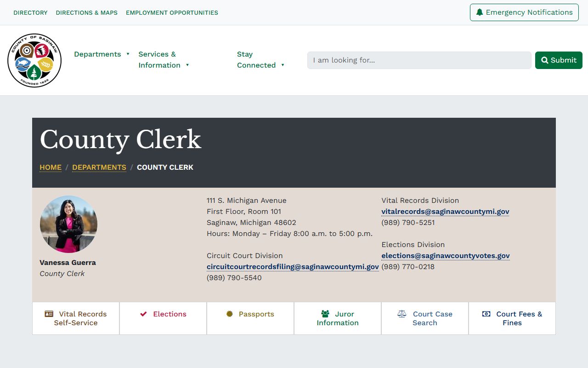Click the Submit search button
The image size is (588, 368).
[559, 60]
